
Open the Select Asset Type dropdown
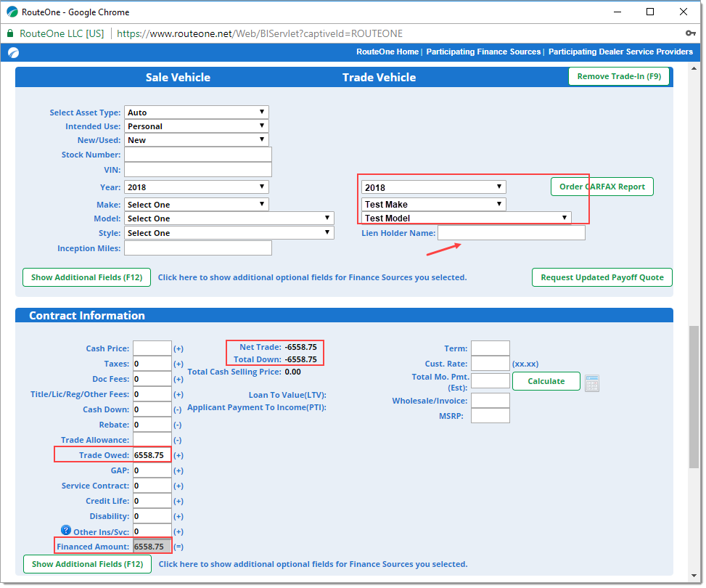point(197,113)
